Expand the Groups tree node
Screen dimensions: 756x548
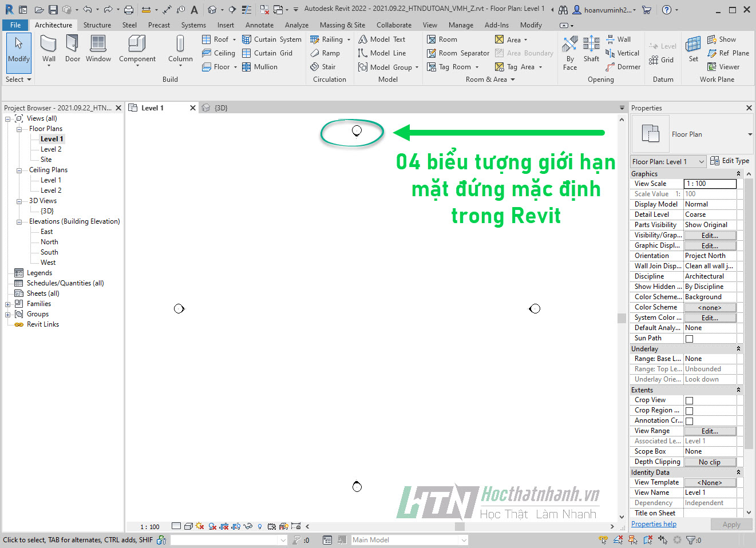(8, 315)
